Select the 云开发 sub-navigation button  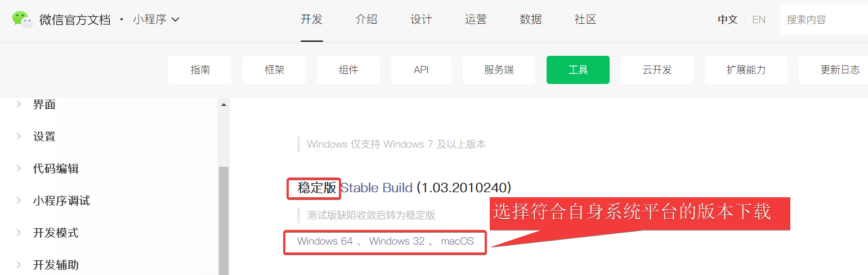pos(657,70)
